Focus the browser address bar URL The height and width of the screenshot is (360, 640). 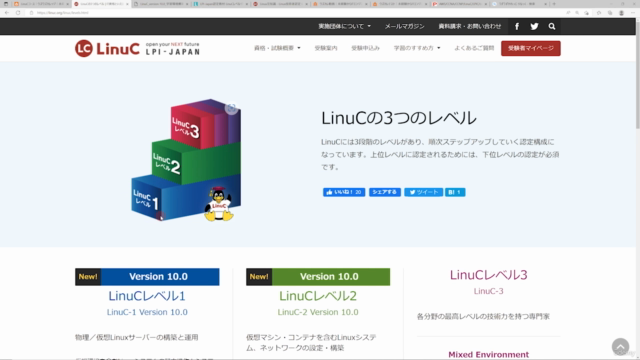(62, 13)
